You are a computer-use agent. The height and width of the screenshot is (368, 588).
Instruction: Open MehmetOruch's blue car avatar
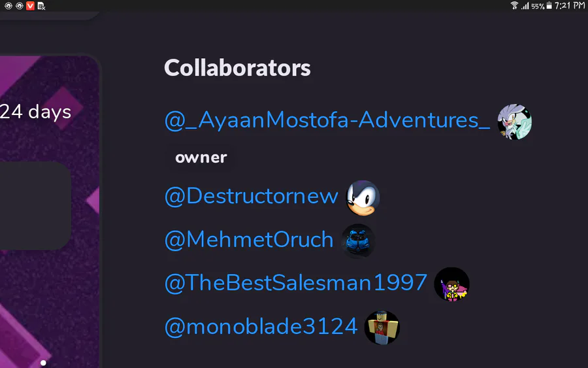[x=358, y=241]
